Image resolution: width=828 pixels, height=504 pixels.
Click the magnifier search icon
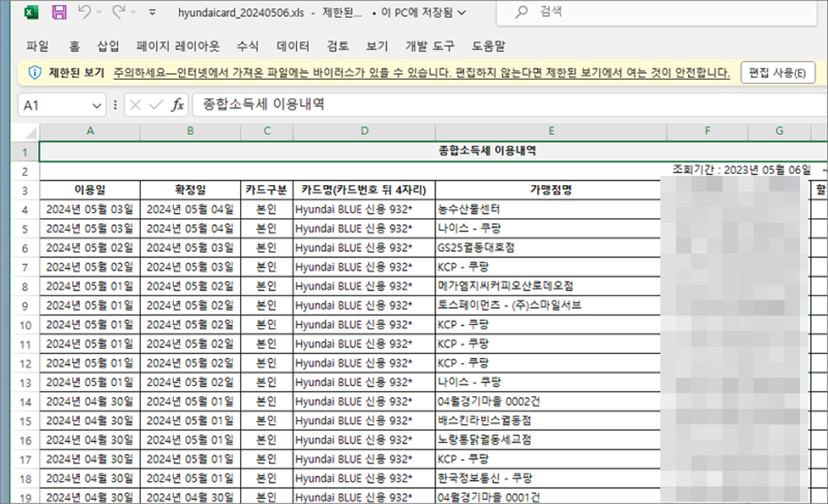523,13
